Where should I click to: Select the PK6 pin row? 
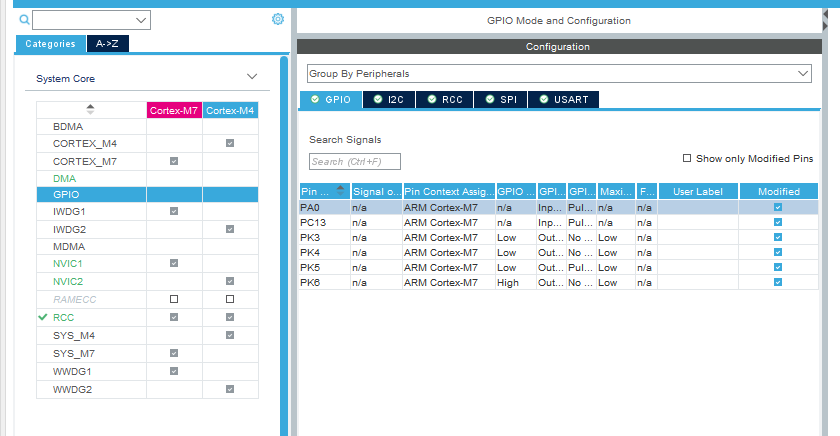click(x=558, y=282)
